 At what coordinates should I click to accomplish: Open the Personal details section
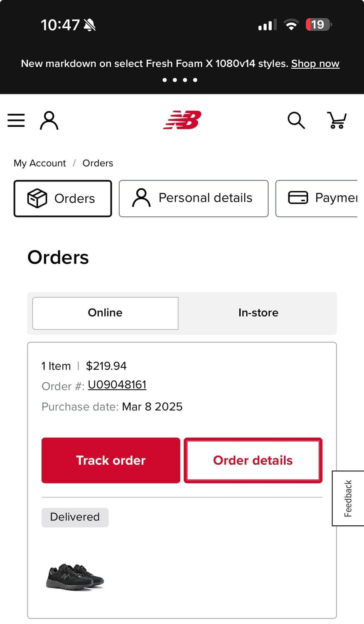(205, 198)
